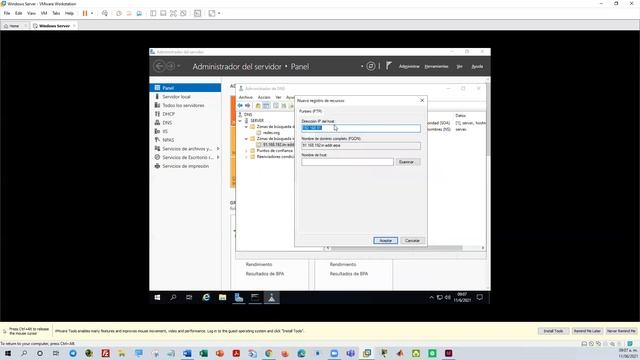The width and height of the screenshot is (640, 360).
Task: Click the VMware pause (suspend) button
Action: click(85, 13)
